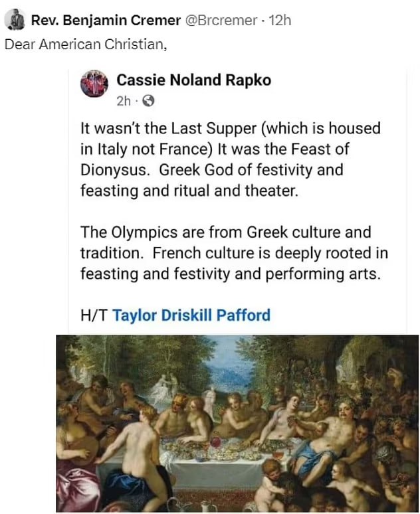
Task: Open Rev. Benjamin Cremer's profile avatar
Action: click(x=15, y=20)
